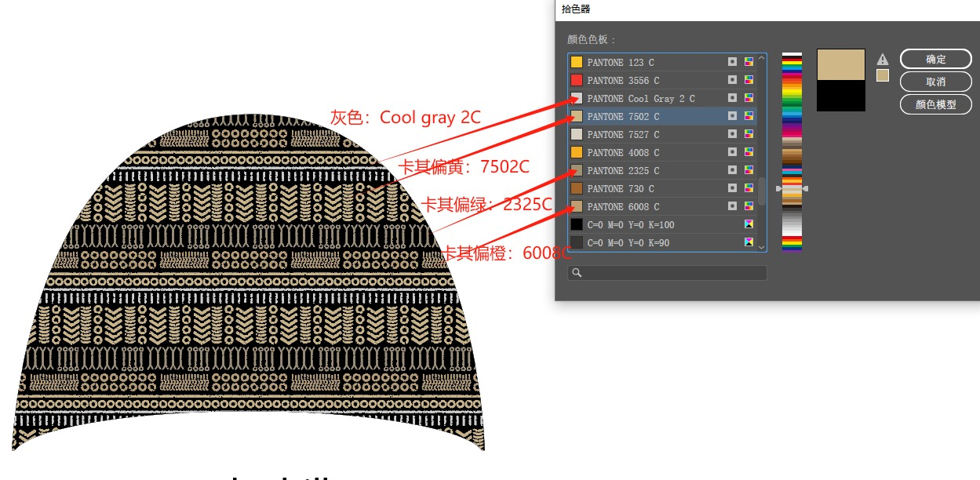Click the spot color icon for PANTONE 7527 C
980x480 pixels.
[x=732, y=134]
